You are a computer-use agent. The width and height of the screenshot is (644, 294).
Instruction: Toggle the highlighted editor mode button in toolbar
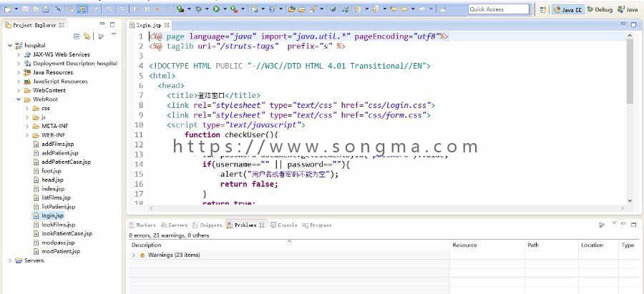tap(82, 9)
